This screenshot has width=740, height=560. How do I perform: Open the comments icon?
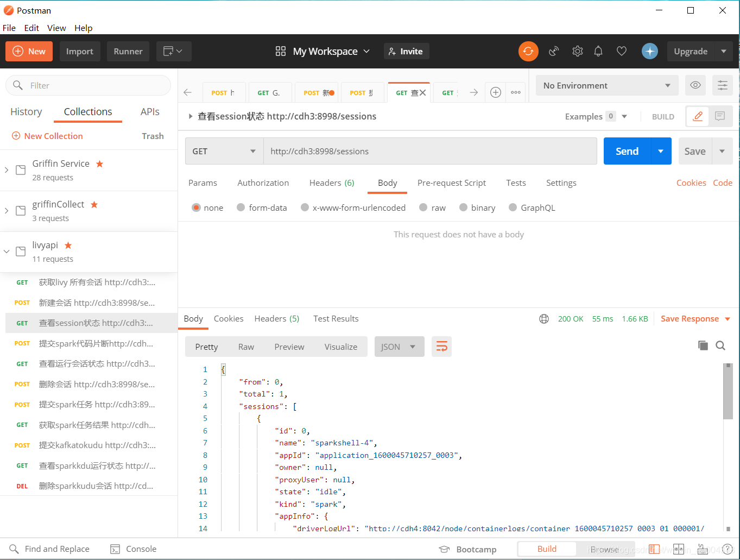tap(720, 116)
